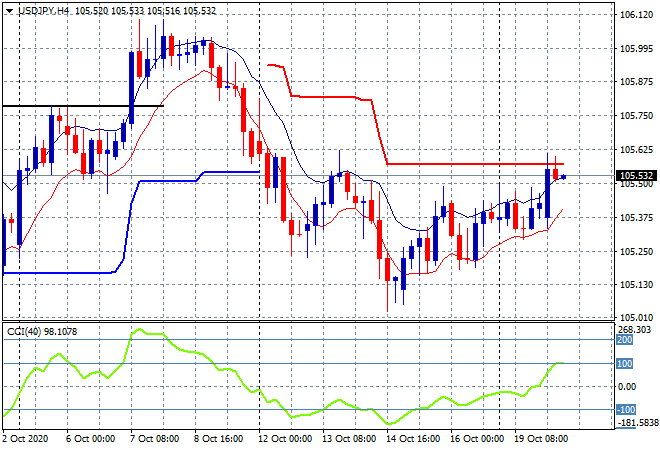This screenshot has width=660, height=450.
Task: Click the red horizontal resistance line near 105.58
Action: click(x=470, y=163)
